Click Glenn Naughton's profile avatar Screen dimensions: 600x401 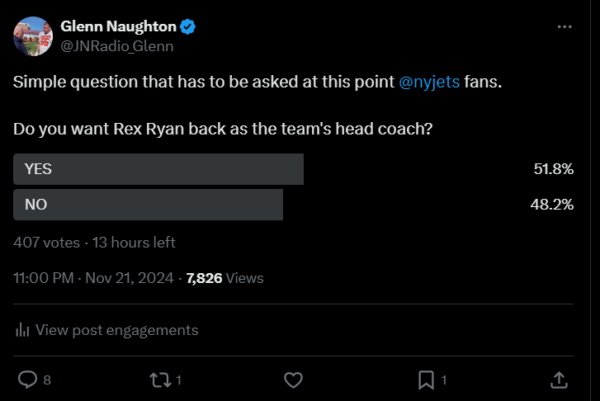33,35
